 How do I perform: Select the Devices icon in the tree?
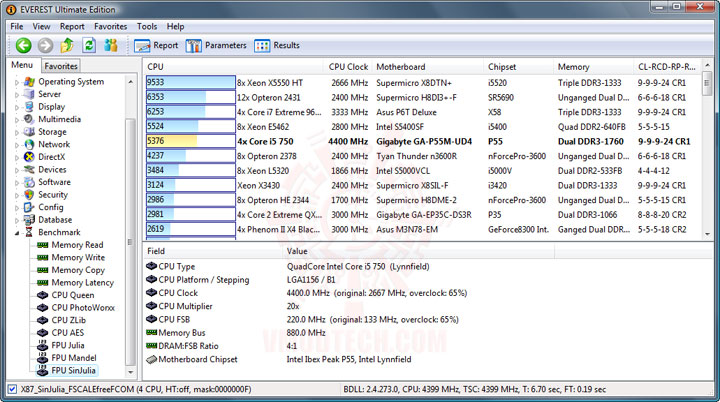tap(29, 170)
